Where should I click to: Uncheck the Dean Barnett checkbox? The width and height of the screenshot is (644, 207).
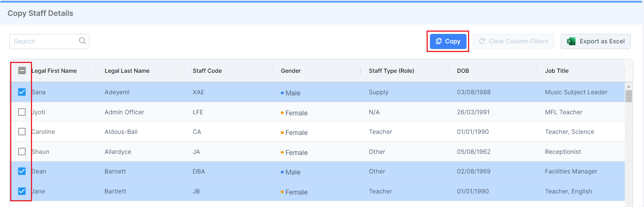22,171
